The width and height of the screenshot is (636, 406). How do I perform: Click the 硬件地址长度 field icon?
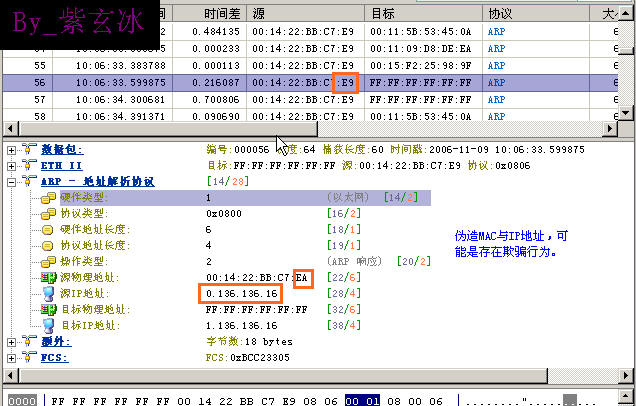[x=48, y=230]
